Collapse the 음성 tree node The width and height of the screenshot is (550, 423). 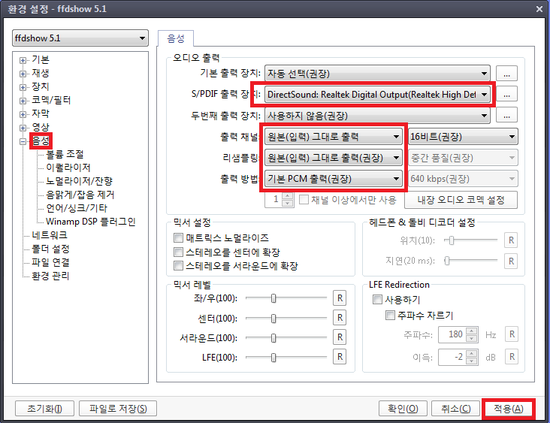click(x=23, y=142)
